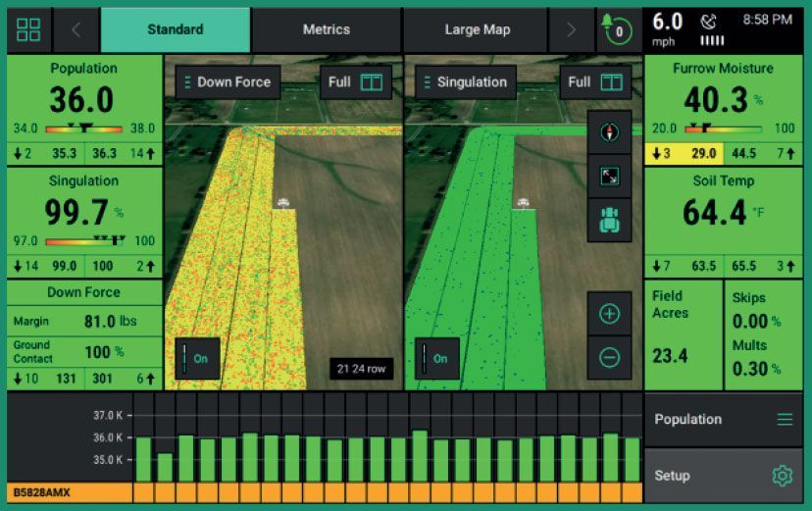Viewport: 812px width, 511px height.
Task: Switch to the Large Map tab
Action: 477,29
